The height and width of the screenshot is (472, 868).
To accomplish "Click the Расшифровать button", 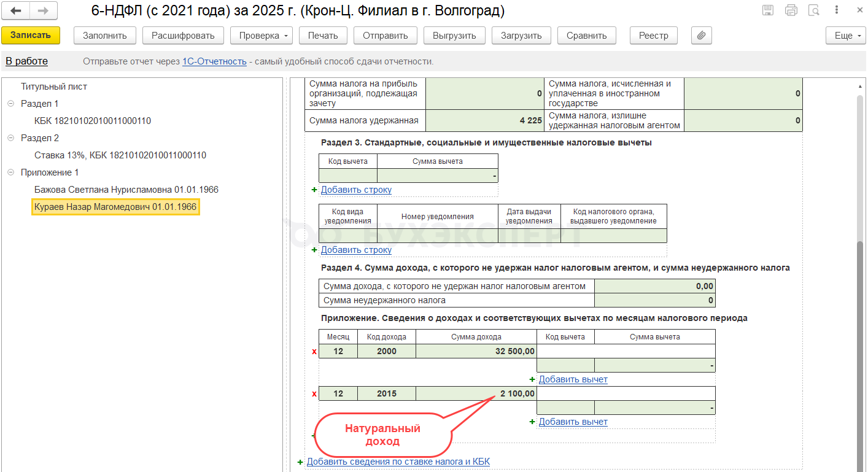I will pos(183,36).
